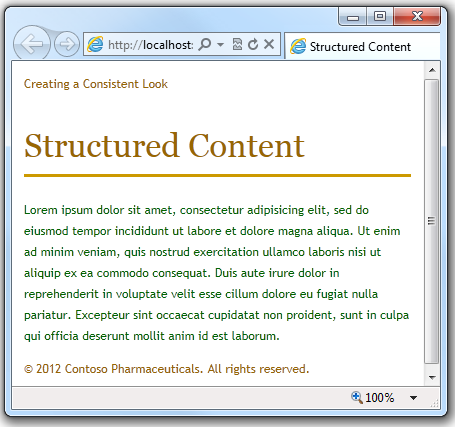Click the Structured Content tab favicon
Screen dimensions: 455x427
click(x=298, y=46)
